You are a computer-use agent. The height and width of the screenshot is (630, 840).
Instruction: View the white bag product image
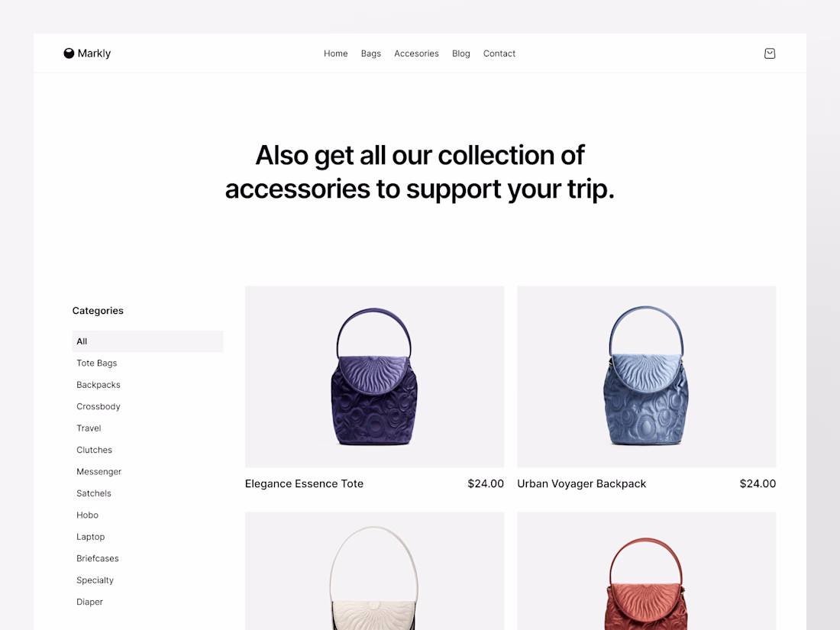click(x=374, y=571)
